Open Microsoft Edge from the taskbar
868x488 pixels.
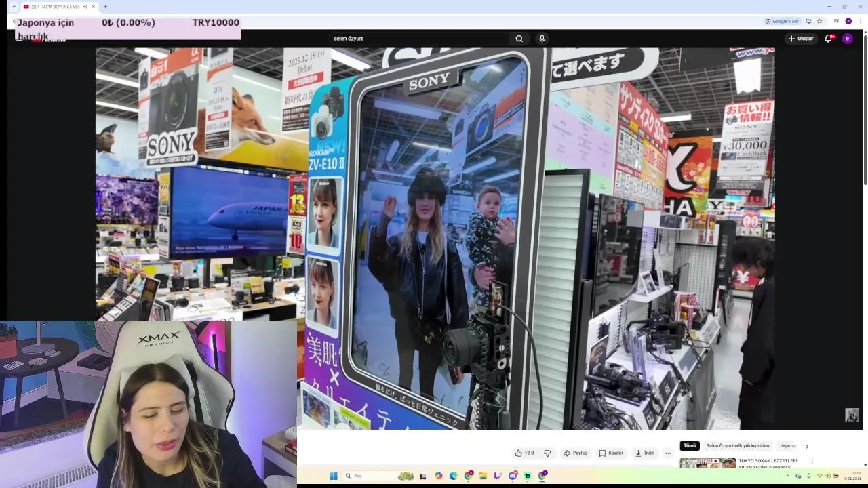[454, 476]
